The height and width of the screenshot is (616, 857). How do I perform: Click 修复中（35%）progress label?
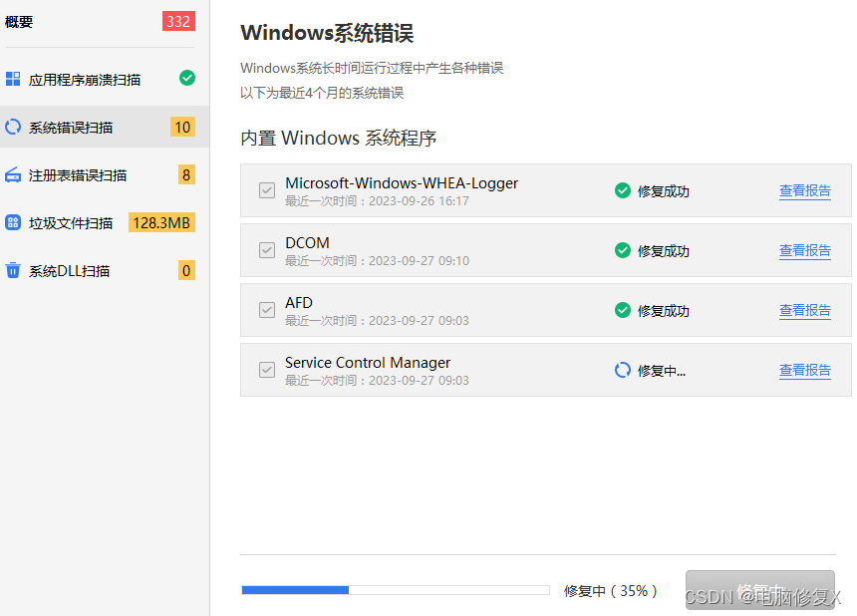click(x=610, y=591)
